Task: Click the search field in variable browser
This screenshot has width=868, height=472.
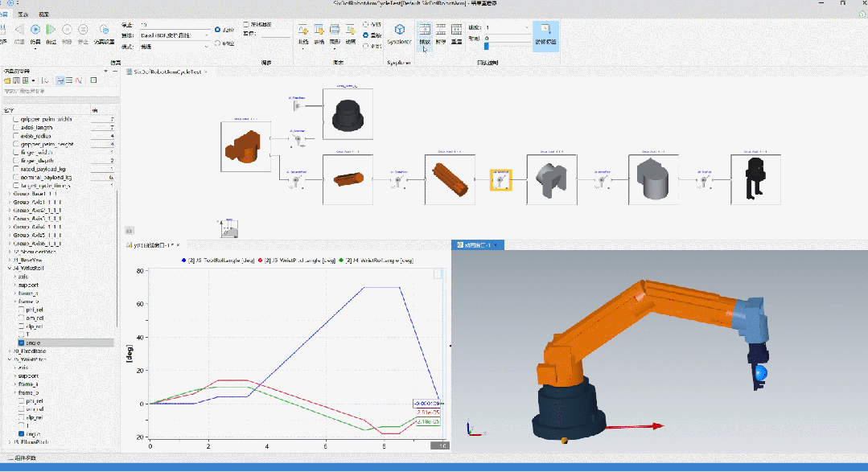Action: tap(60, 92)
